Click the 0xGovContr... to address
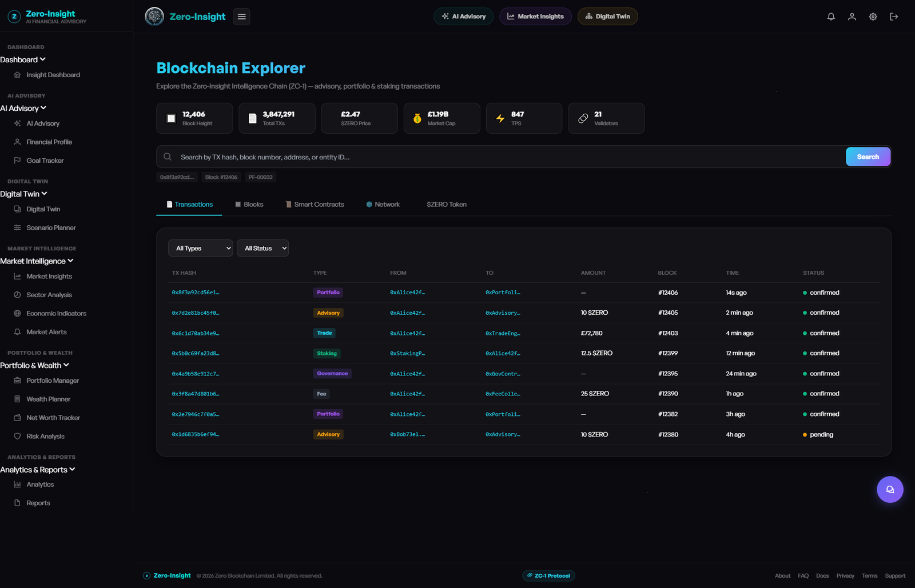915x588 pixels. [x=503, y=374]
